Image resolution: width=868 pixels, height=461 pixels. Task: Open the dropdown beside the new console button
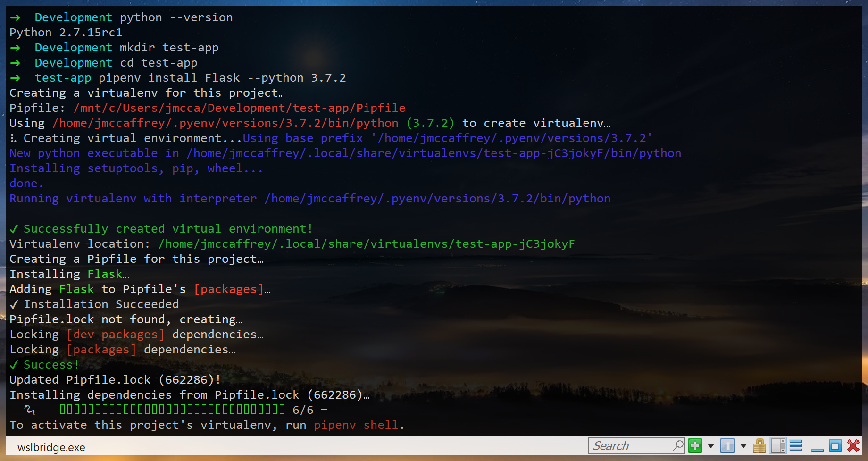[x=710, y=445]
